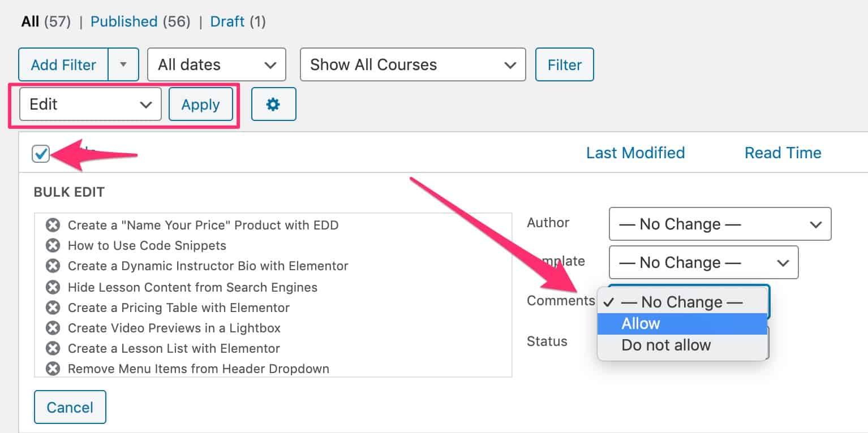
Task: Choose "Do not allow" for Comments
Action: pyautogui.click(x=665, y=345)
